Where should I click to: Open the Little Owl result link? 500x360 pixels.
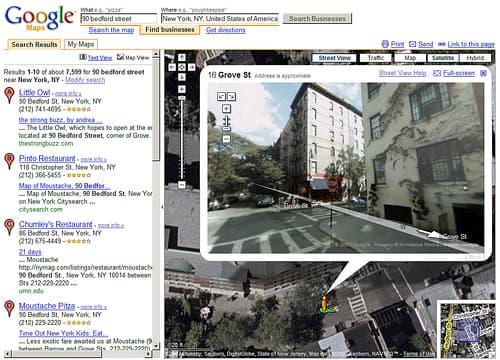tap(35, 92)
